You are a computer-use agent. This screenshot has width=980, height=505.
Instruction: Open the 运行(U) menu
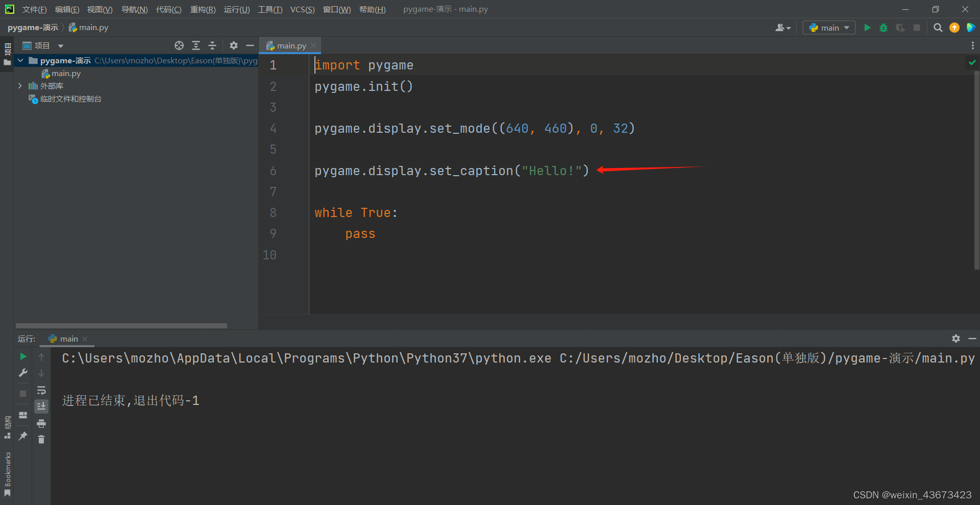236,9
